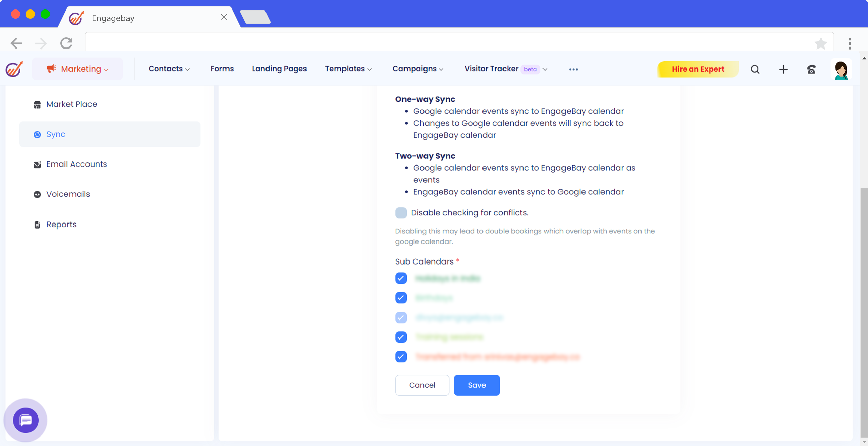Enable Disable checking for conflicts checkbox
Screen dimensions: 868x446
tap(401, 213)
